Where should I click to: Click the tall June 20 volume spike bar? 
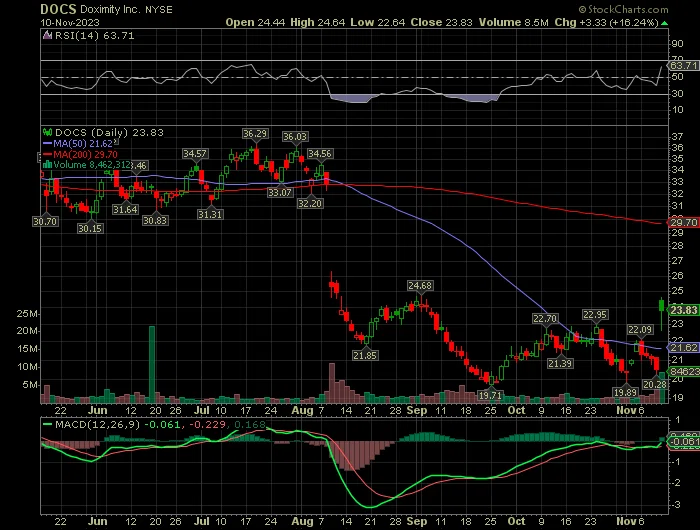(x=152, y=364)
